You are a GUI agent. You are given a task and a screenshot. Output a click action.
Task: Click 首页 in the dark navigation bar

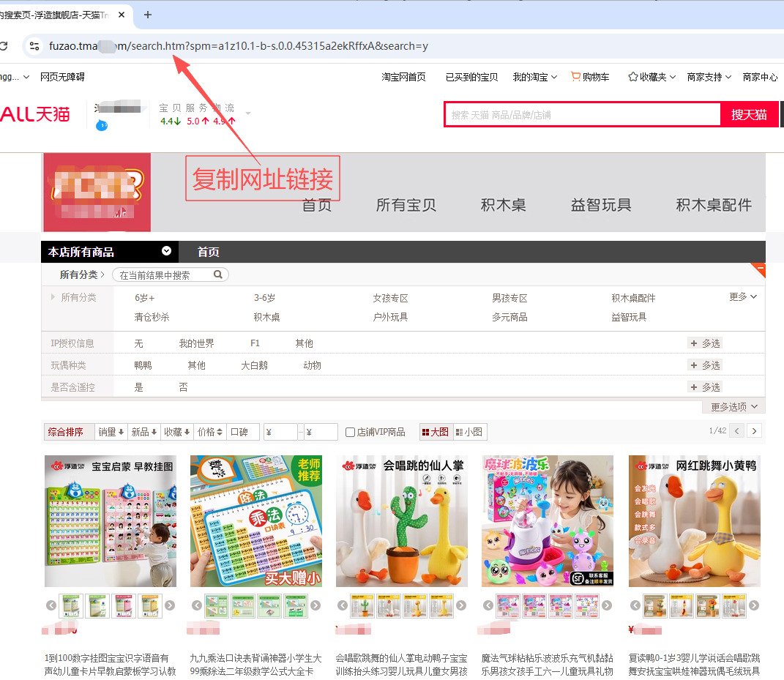(x=208, y=252)
